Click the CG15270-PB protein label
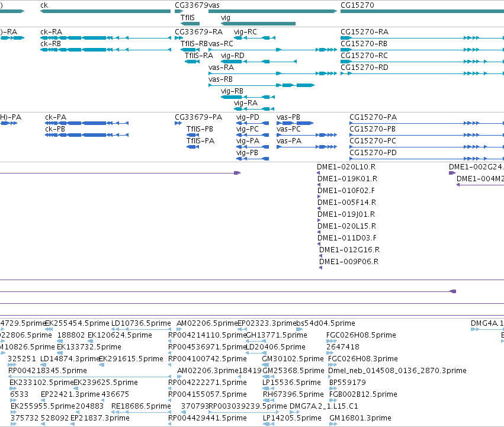This screenshot has width=504, height=427. [x=373, y=129]
